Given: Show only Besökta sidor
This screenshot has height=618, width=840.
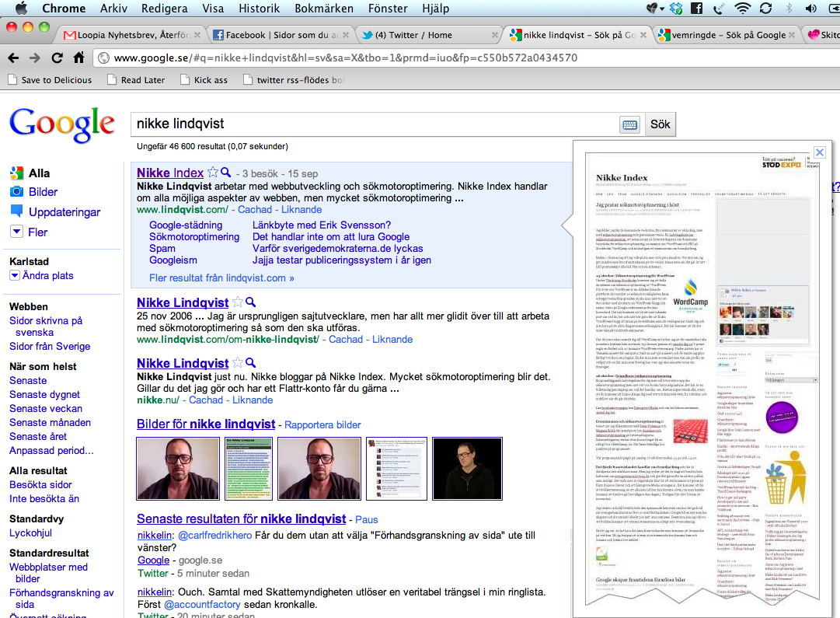Looking at the screenshot, I should pos(40,484).
